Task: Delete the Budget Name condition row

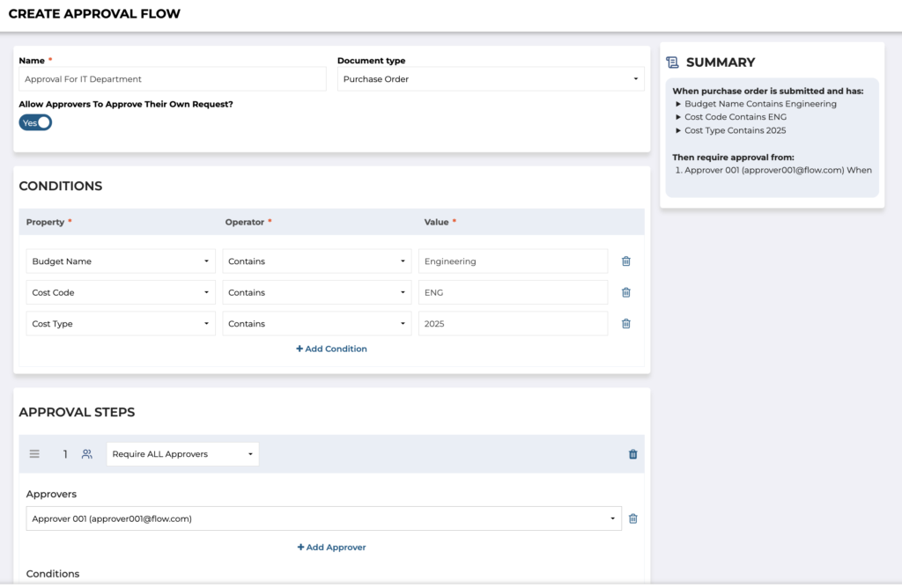Action: [x=626, y=261]
